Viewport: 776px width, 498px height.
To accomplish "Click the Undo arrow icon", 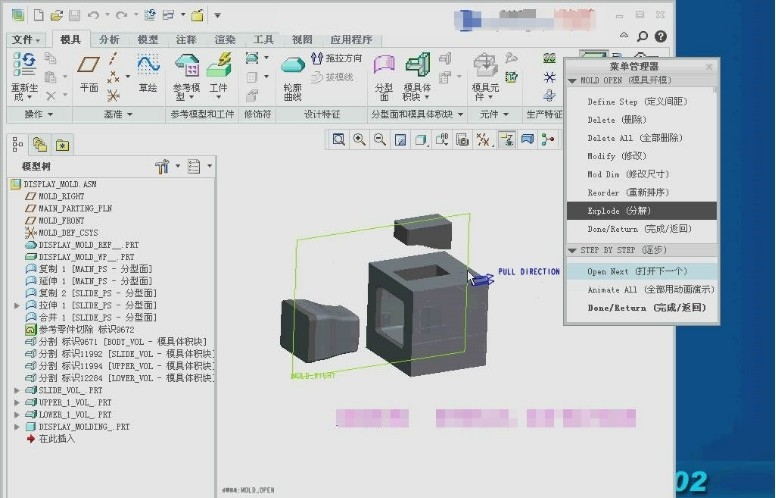I will (x=93, y=15).
